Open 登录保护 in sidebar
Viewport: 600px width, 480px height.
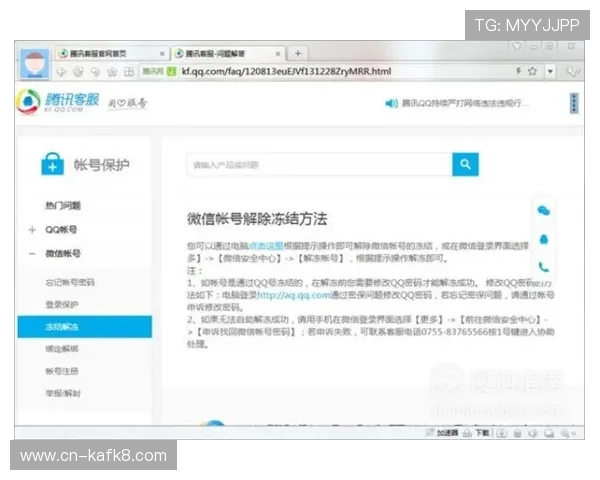tap(62, 305)
